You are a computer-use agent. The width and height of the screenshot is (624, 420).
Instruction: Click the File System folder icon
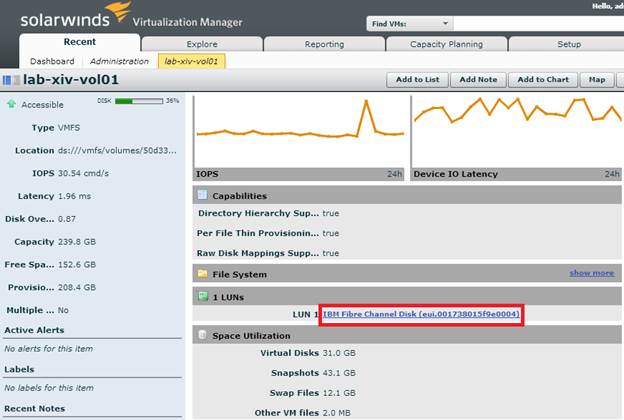(203, 273)
